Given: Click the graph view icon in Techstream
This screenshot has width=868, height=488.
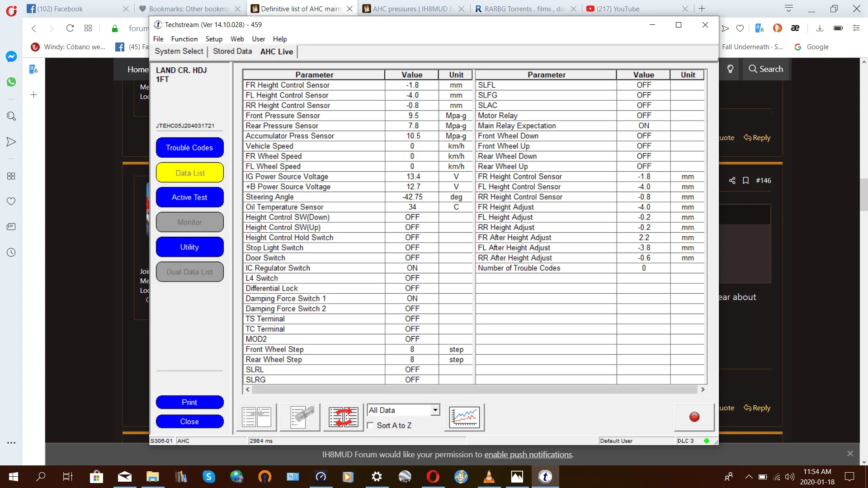Looking at the screenshot, I should point(464,417).
